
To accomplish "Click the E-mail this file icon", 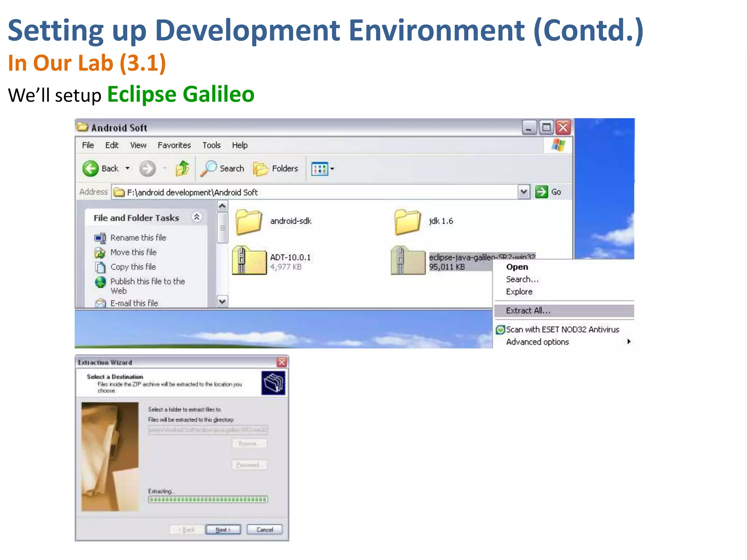I will (x=100, y=303).
